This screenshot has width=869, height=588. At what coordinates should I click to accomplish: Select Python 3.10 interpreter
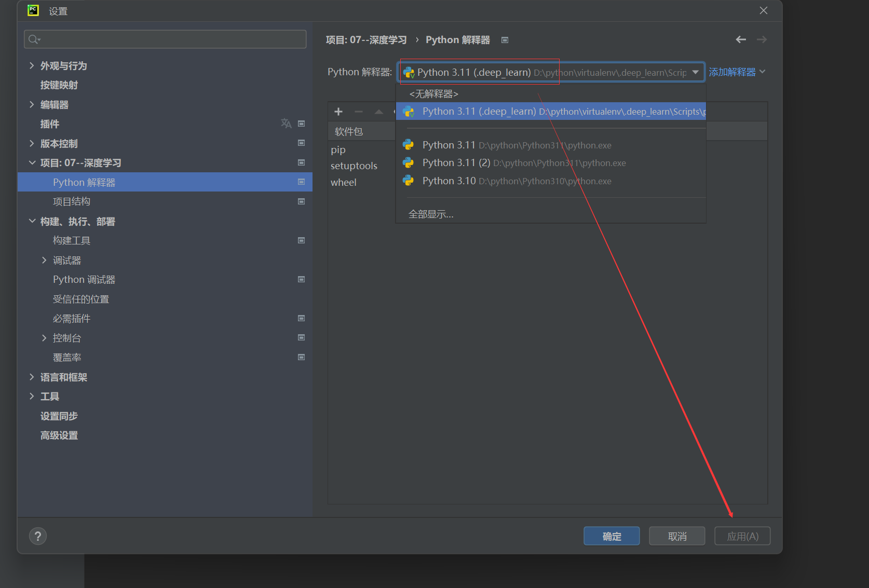coord(551,181)
